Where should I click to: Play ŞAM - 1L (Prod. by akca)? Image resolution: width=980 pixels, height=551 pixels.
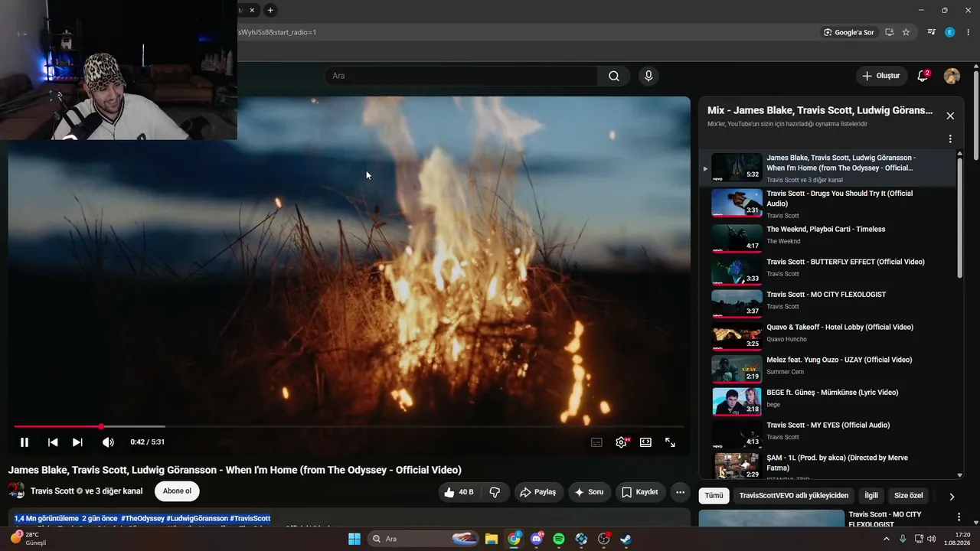point(828,465)
